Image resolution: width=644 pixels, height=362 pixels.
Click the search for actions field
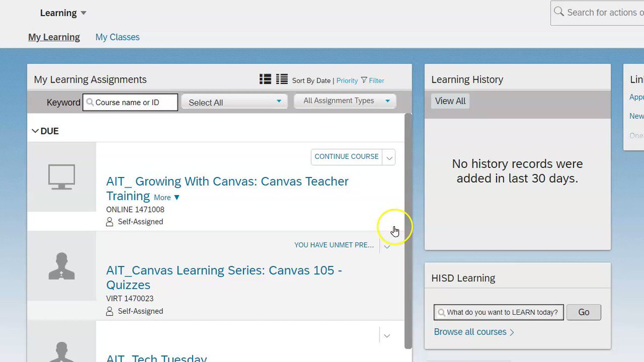[598, 12]
